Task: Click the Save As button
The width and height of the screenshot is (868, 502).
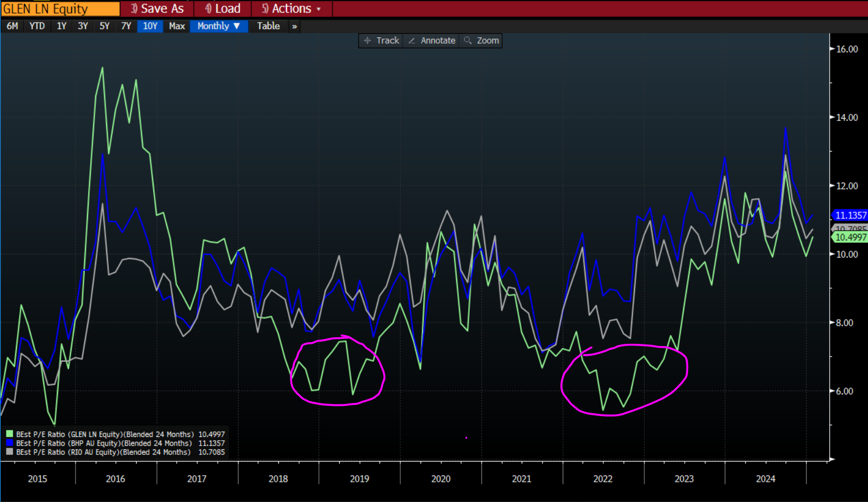Action: click(157, 9)
